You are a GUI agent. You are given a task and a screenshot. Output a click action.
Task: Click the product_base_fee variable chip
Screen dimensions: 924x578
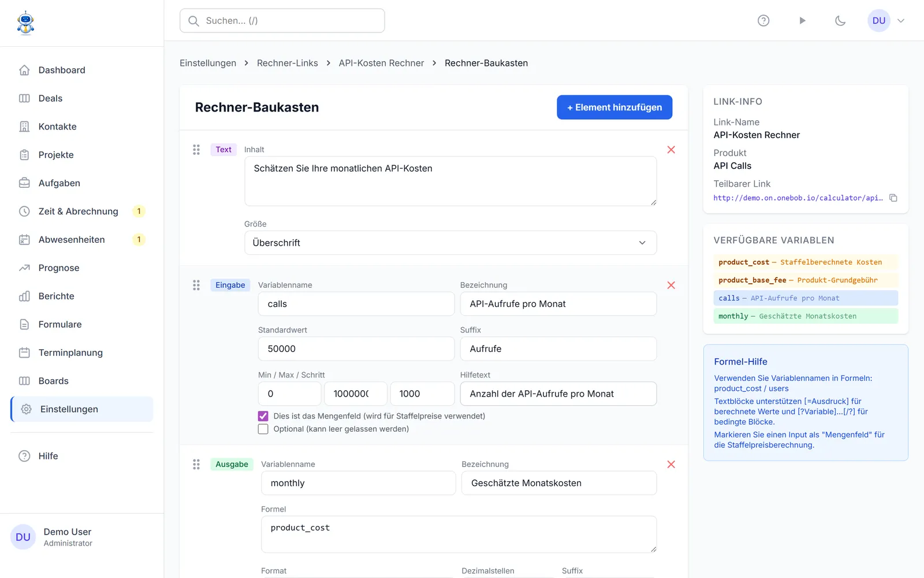(x=806, y=280)
